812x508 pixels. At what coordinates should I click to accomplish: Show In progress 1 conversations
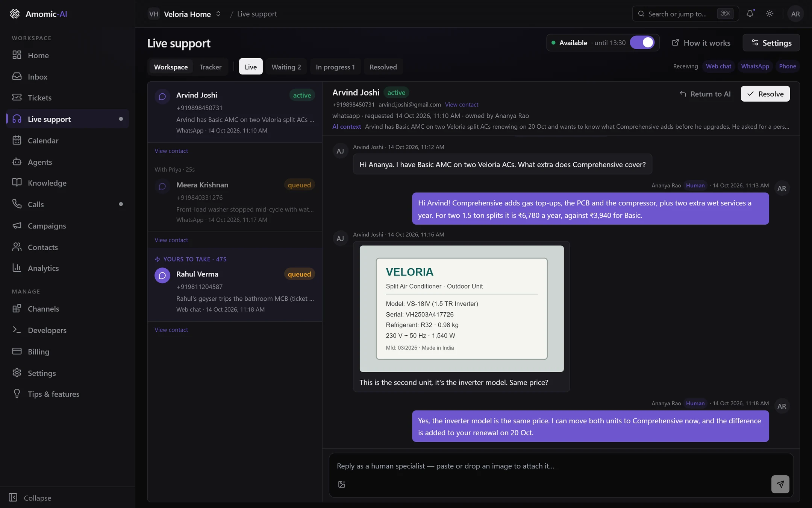pos(335,67)
